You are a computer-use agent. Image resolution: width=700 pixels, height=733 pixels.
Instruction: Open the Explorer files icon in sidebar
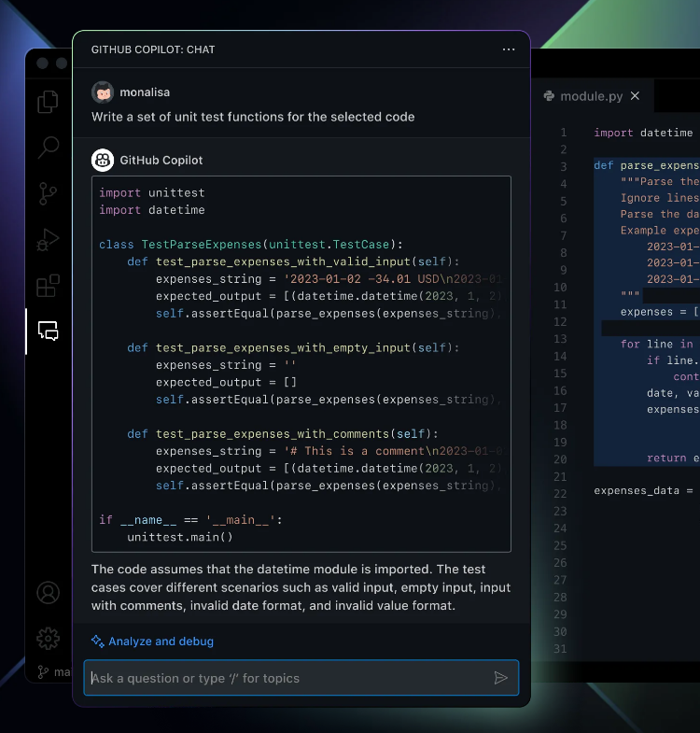pos(48,102)
